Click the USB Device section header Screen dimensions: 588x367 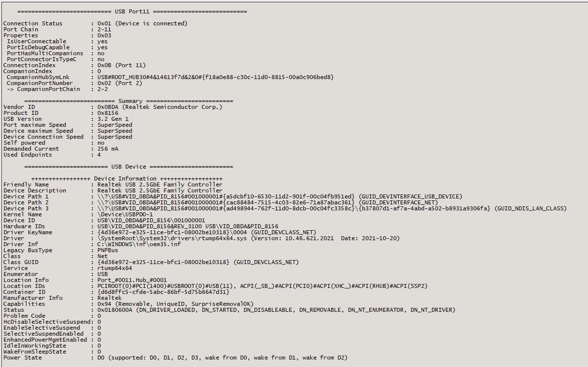pos(128,167)
